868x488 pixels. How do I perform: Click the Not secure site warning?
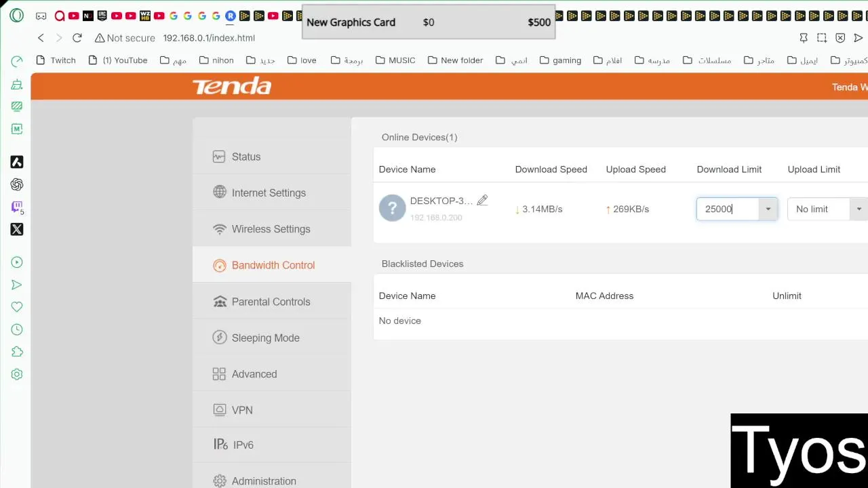pyautogui.click(x=125, y=38)
